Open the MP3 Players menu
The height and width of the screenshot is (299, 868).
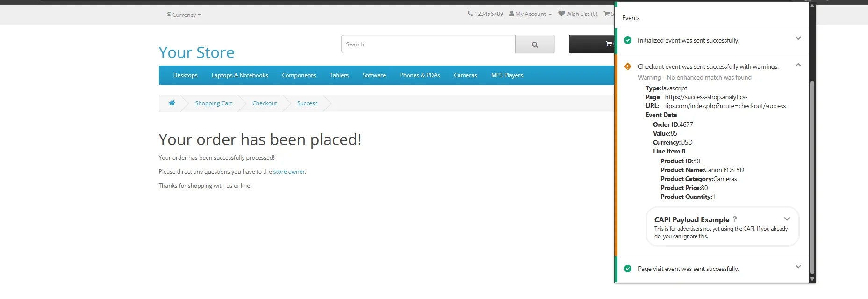507,75
